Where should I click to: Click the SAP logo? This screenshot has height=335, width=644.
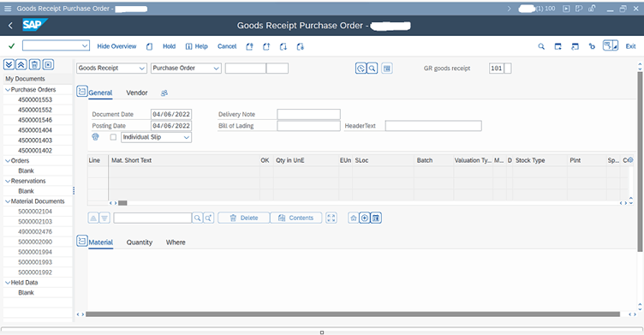[34, 25]
